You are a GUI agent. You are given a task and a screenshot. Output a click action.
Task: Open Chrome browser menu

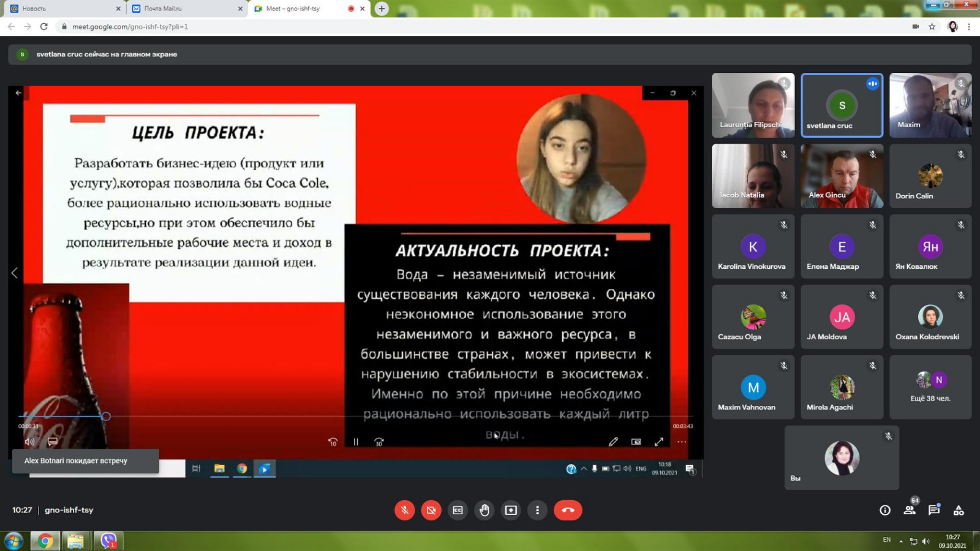pos(969,26)
